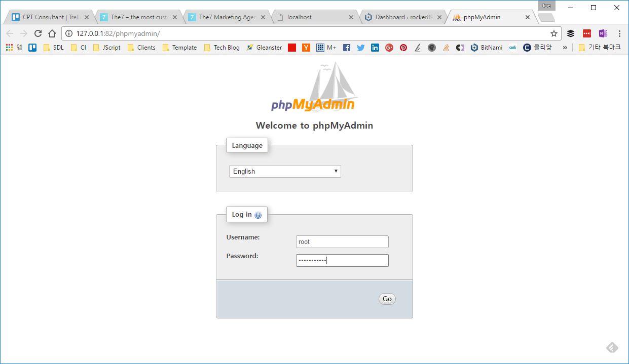This screenshot has width=629, height=364.
Task: Open a new browser tab
Action: point(546,18)
